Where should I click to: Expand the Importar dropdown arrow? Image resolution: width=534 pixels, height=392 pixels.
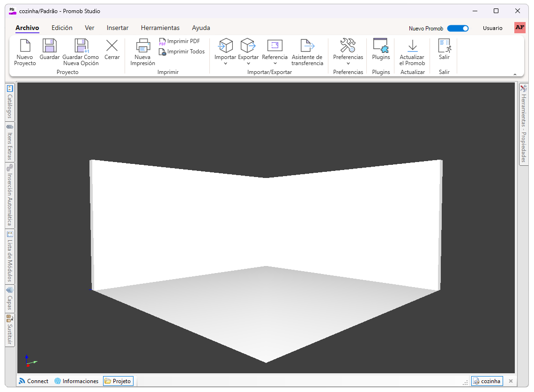click(225, 64)
